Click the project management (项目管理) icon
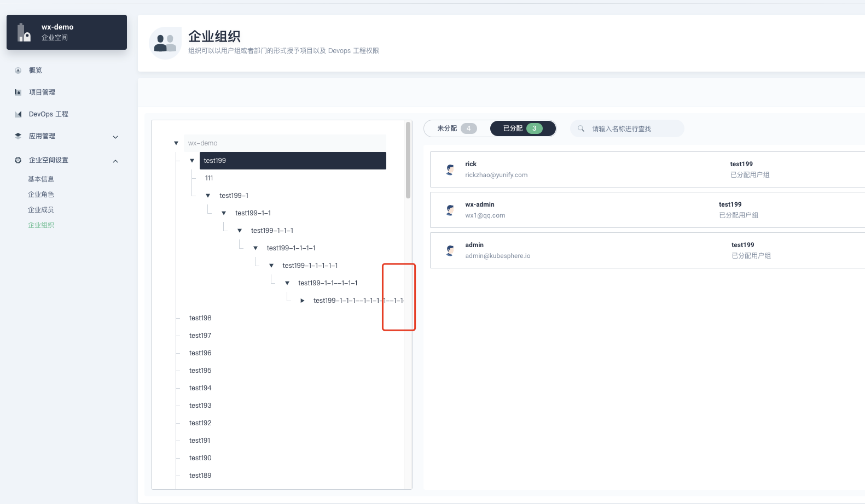The image size is (865, 504). click(x=18, y=92)
